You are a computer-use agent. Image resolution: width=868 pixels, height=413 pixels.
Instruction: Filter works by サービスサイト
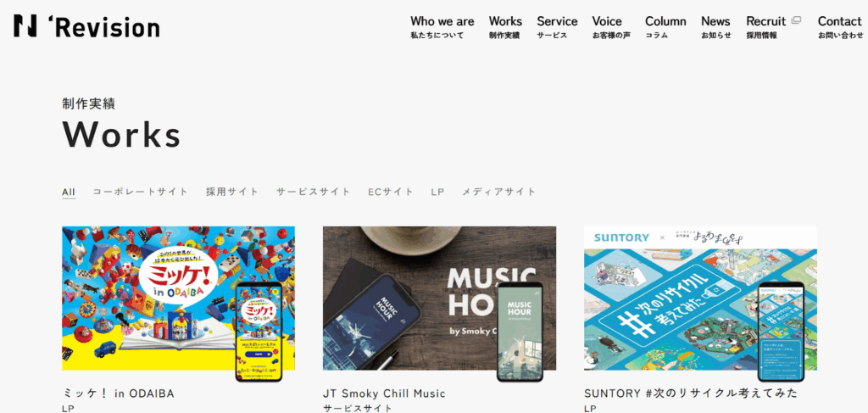click(314, 193)
